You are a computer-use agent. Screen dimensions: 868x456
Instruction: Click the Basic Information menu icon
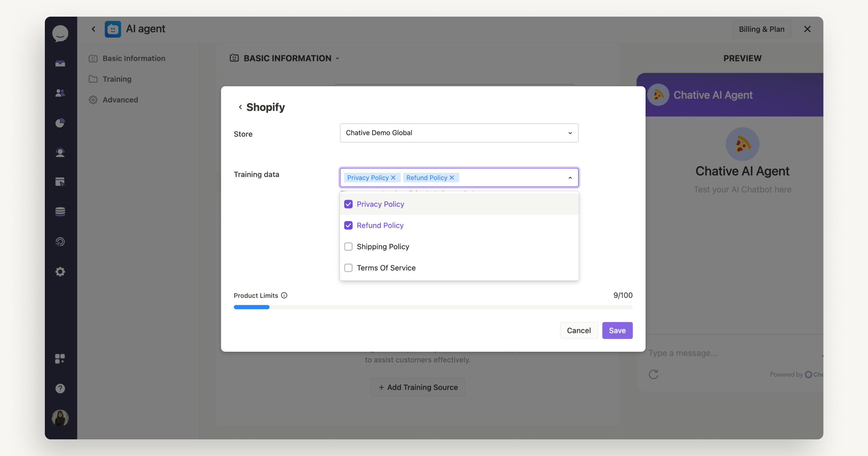pyautogui.click(x=93, y=58)
